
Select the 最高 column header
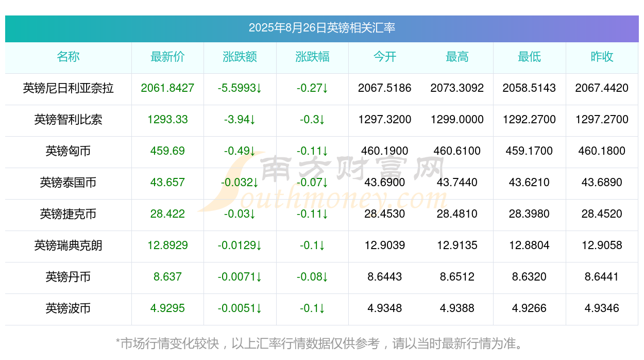click(457, 57)
